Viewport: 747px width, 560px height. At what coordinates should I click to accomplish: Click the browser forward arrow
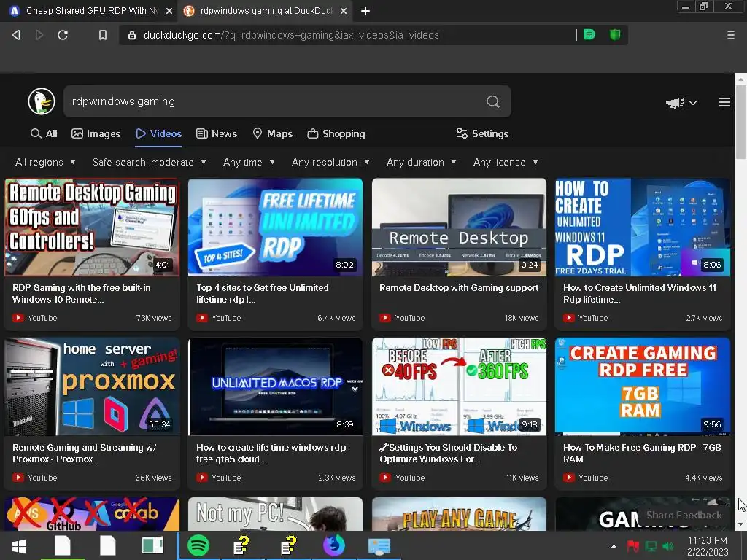click(x=39, y=35)
